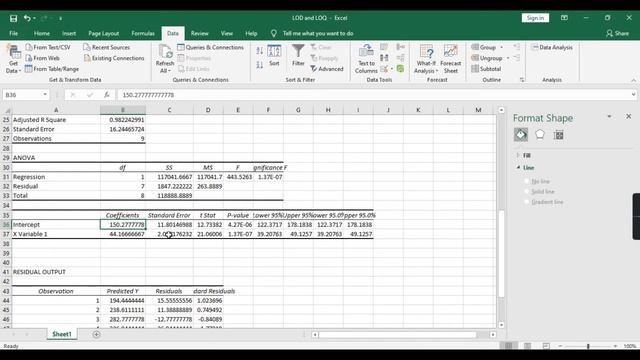Select the Solid line radio option
Viewport: 640px width, 360px height.
(x=527, y=191)
